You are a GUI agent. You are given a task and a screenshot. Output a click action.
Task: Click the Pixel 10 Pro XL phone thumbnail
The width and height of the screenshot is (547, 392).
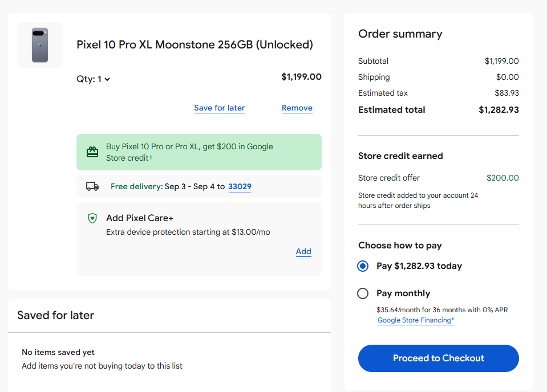[x=40, y=45]
